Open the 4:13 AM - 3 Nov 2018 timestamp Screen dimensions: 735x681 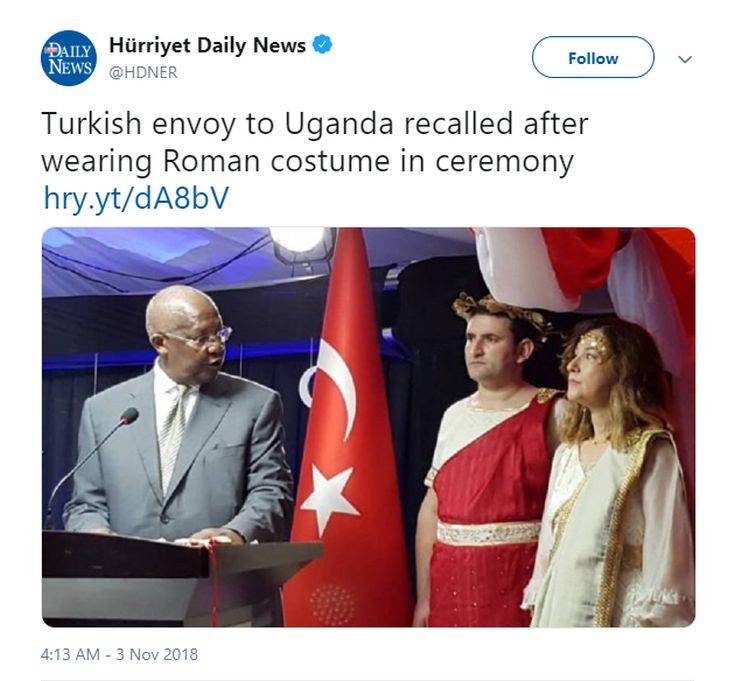coord(119,654)
